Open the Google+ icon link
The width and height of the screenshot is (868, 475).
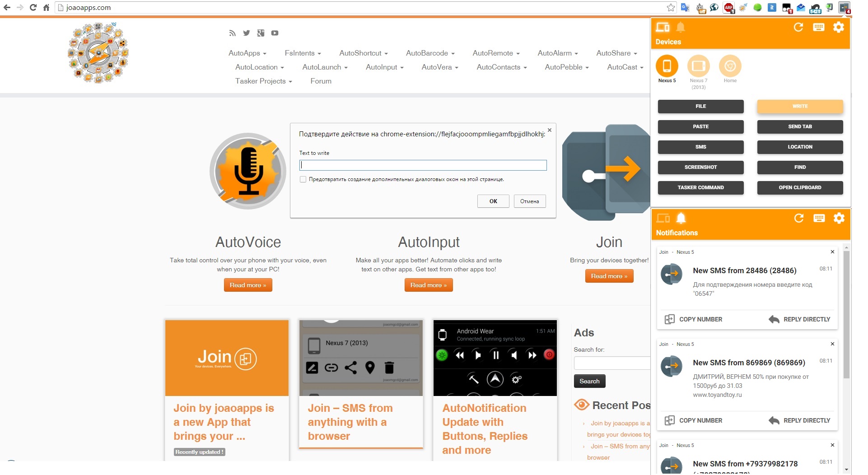261,33
